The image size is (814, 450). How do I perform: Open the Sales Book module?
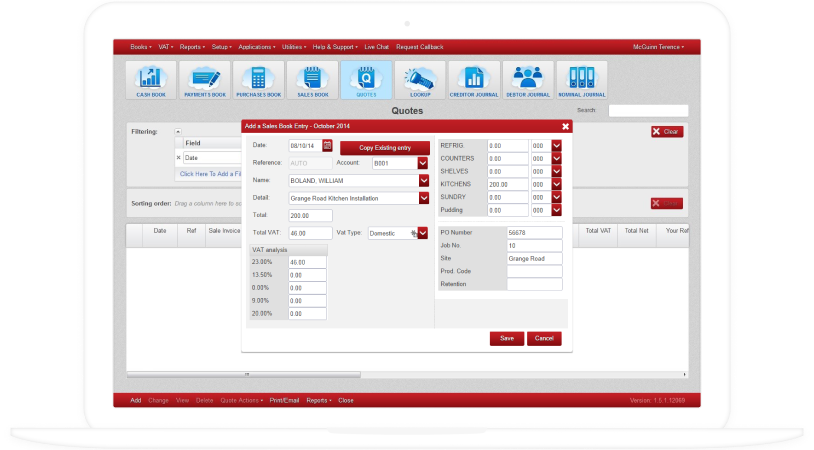[x=313, y=80]
